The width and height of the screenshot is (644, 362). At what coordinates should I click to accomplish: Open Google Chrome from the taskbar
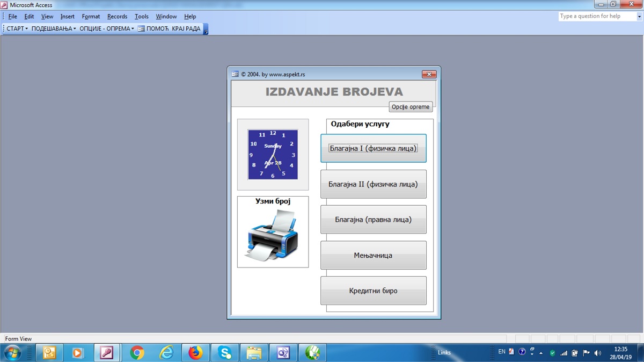(137, 353)
